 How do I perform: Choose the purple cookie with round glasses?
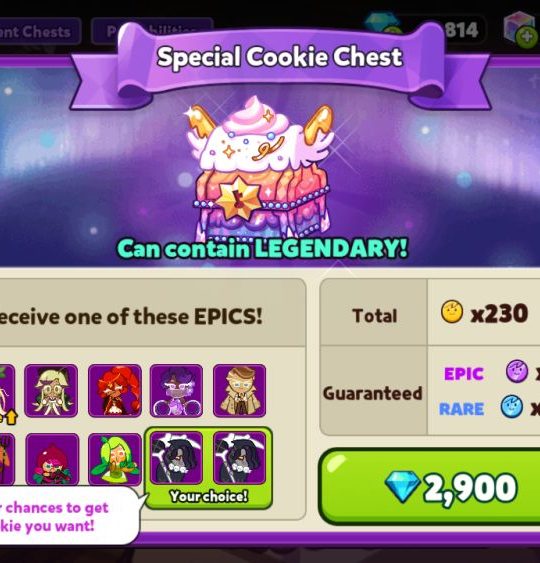(x=176, y=391)
